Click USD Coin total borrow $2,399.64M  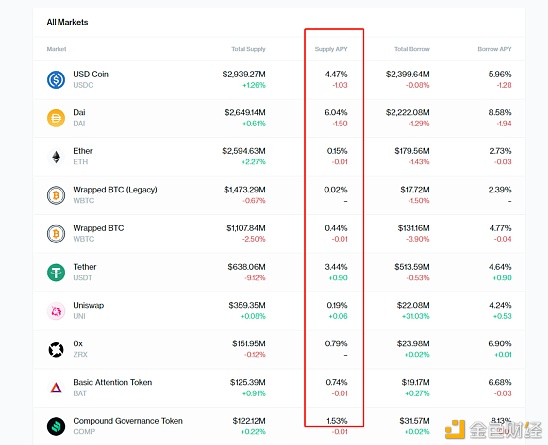(408, 74)
